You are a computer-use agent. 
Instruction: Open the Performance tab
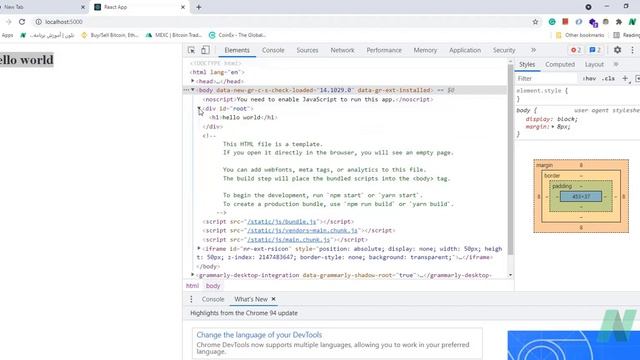click(x=384, y=50)
